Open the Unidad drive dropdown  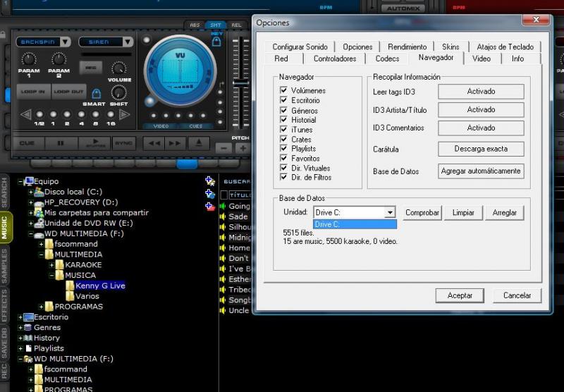[x=390, y=213]
